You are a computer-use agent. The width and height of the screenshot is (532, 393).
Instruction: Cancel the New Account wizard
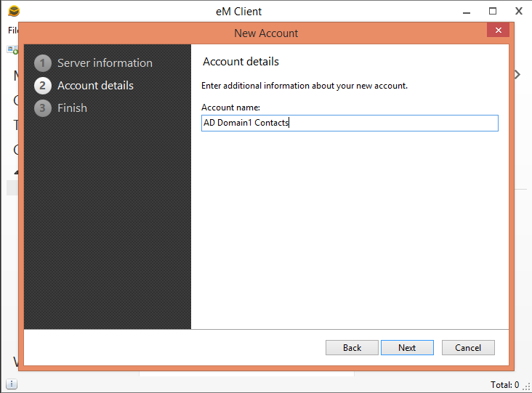click(468, 347)
